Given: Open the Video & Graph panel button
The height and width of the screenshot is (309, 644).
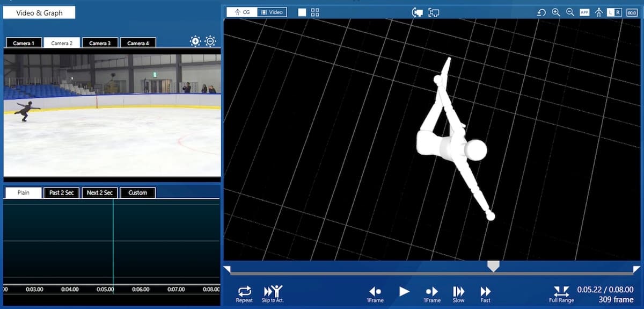Looking at the screenshot, I should [x=39, y=12].
